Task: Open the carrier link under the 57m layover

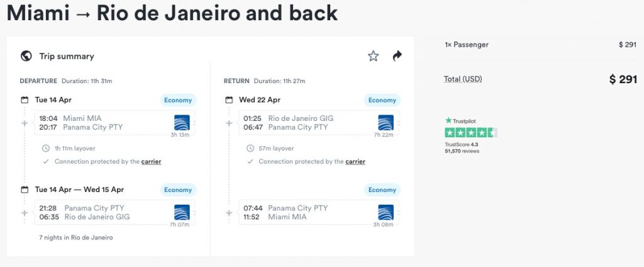Action: point(355,162)
